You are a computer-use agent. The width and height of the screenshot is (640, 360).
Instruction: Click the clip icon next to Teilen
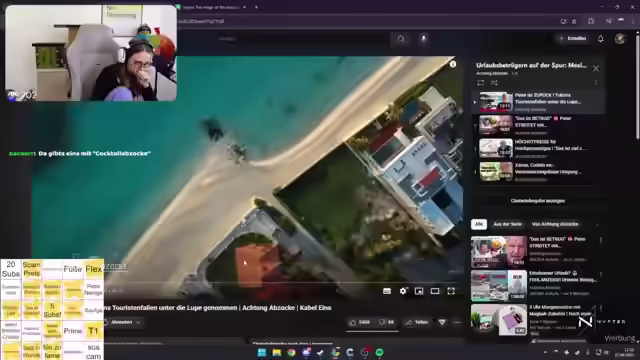(442, 322)
